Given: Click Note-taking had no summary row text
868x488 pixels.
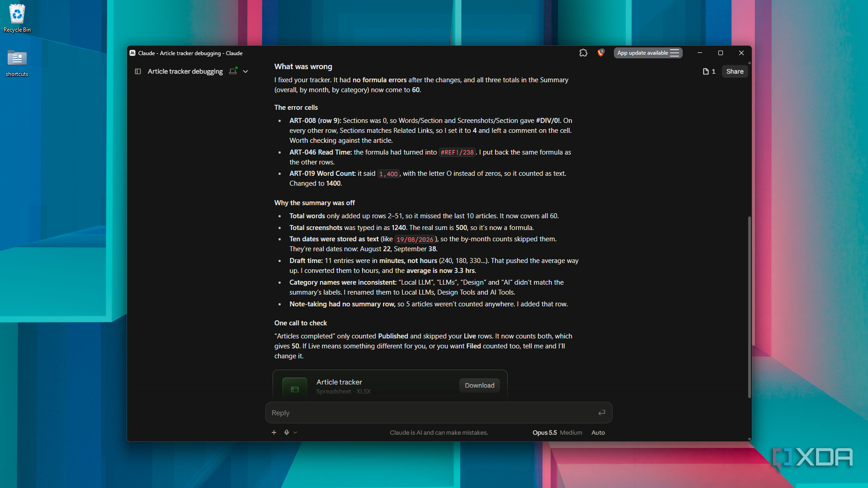Looking at the screenshot, I should tap(342, 304).
